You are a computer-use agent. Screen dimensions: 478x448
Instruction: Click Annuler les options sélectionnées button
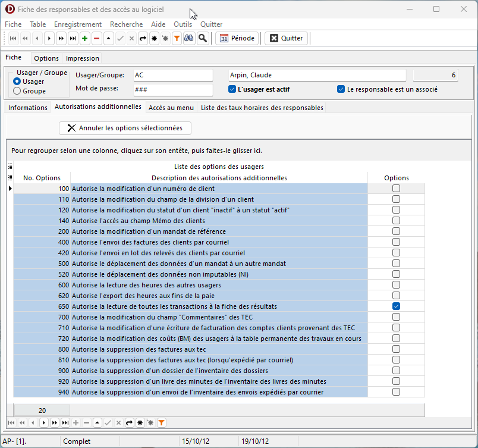tap(125, 128)
